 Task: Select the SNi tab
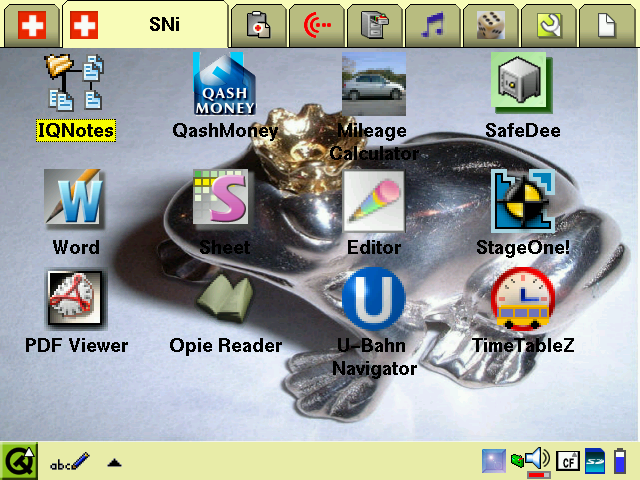[x=145, y=24]
